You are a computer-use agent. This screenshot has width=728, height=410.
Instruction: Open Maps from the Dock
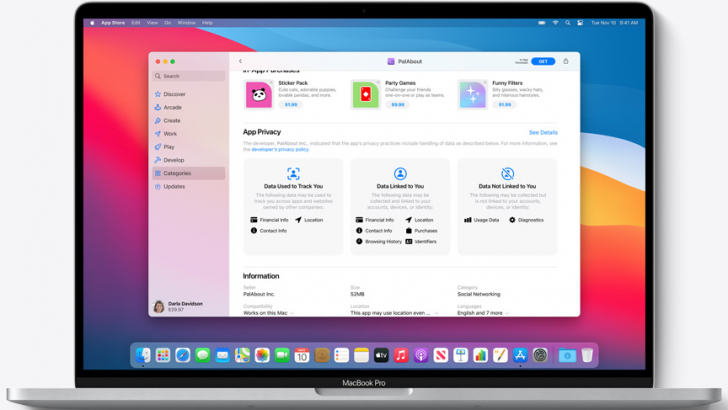tap(242, 355)
